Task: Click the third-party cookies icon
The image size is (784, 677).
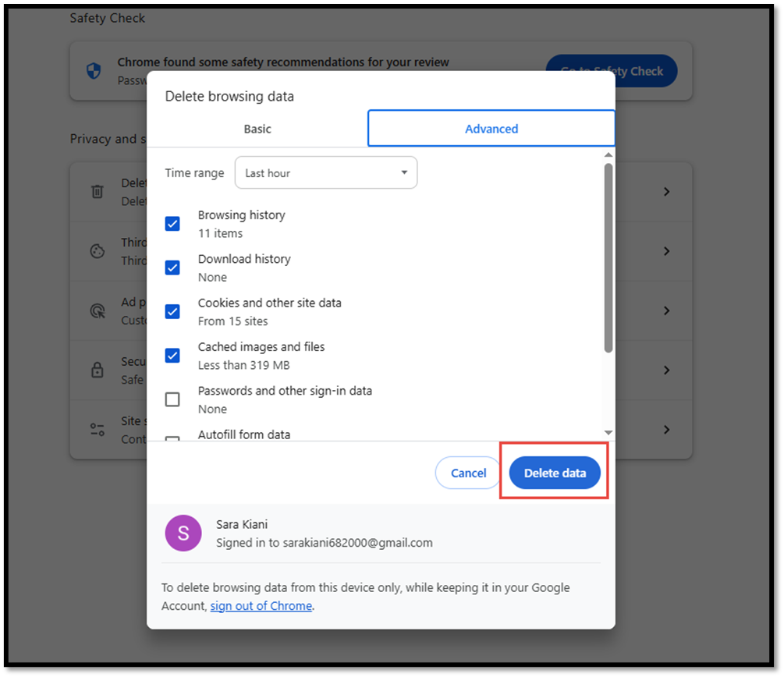Action: 98,251
